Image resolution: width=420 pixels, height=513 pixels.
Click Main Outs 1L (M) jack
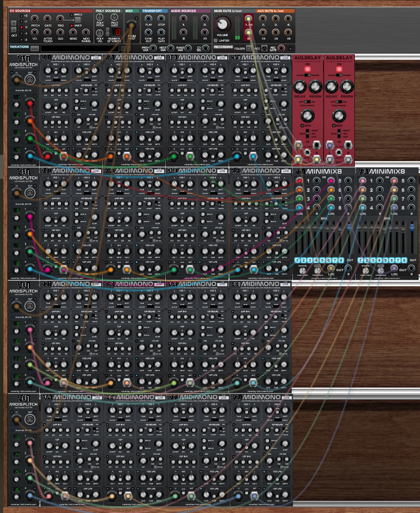pos(249,18)
